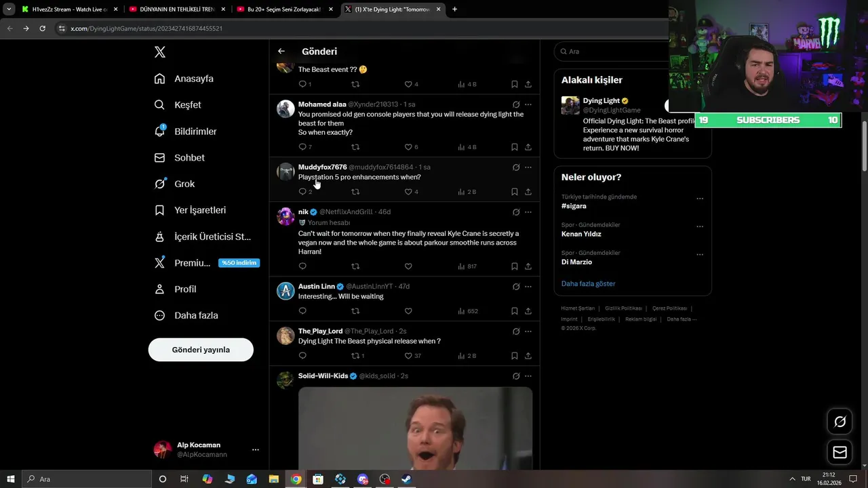The image size is (868, 488).
Task: Click the X logo in sidebar
Action: (x=159, y=52)
